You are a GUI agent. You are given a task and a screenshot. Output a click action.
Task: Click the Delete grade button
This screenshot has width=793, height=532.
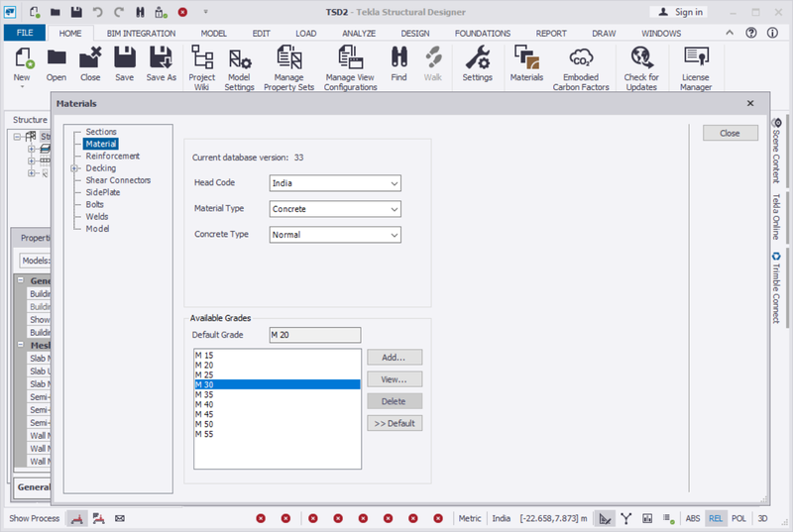coord(395,401)
